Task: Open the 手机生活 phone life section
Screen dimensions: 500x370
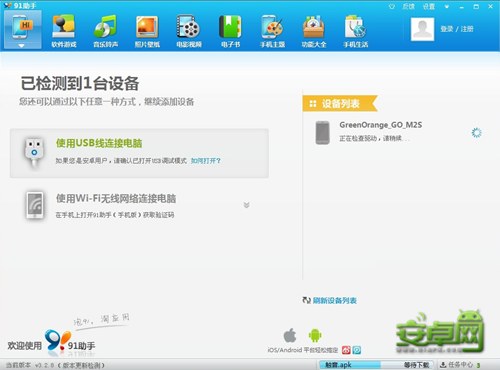Action: click(x=355, y=31)
